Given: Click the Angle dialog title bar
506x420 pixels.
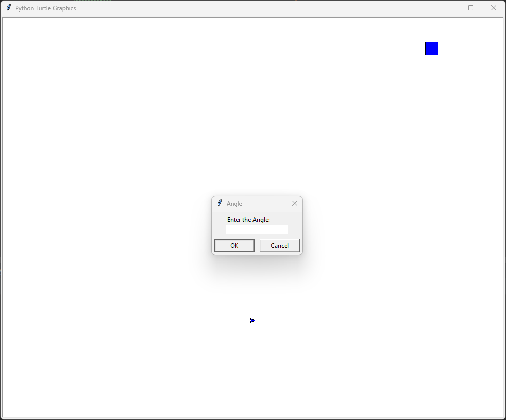Looking at the screenshot, I should pyautogui.click(x=258, y=203).
